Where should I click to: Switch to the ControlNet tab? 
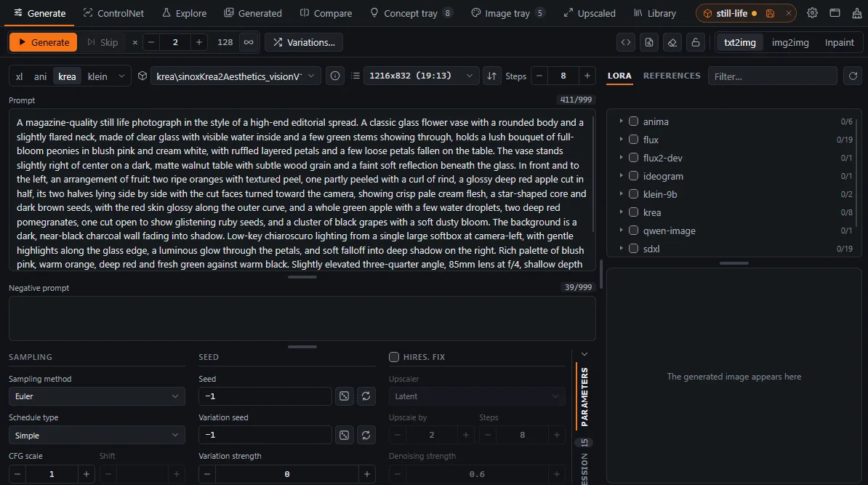click(x=113, y=13)
